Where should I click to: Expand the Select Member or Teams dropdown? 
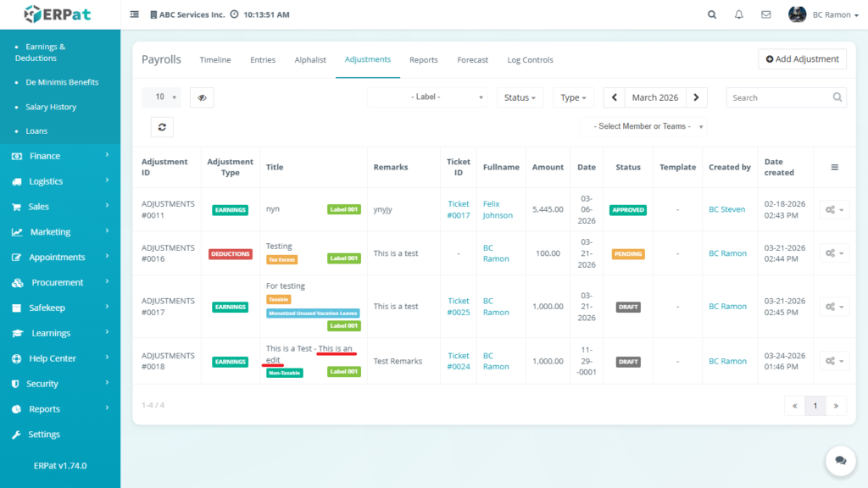(643, 126)
